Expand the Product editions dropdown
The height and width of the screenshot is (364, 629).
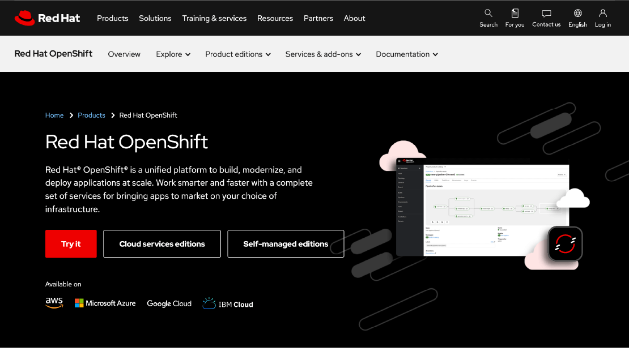pyautogui.click(x=238, y=54)
